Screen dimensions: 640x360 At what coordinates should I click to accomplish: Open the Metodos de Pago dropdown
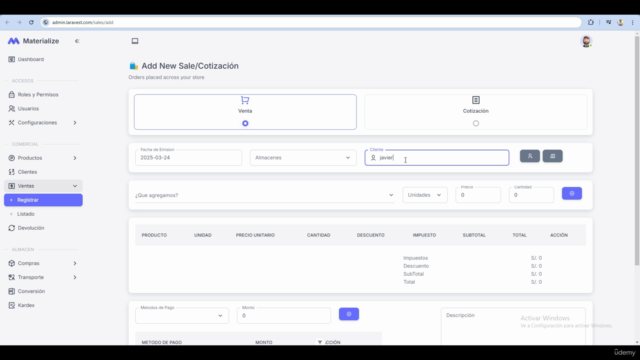tap(182, 316)
